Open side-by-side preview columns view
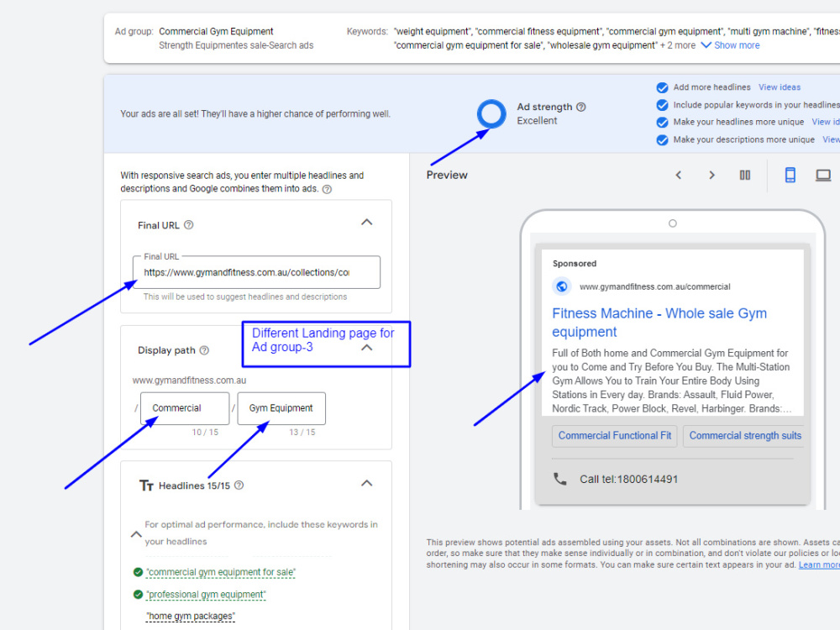Image resolution: width=840 pixels, height=630 pixels. (744, 176)
